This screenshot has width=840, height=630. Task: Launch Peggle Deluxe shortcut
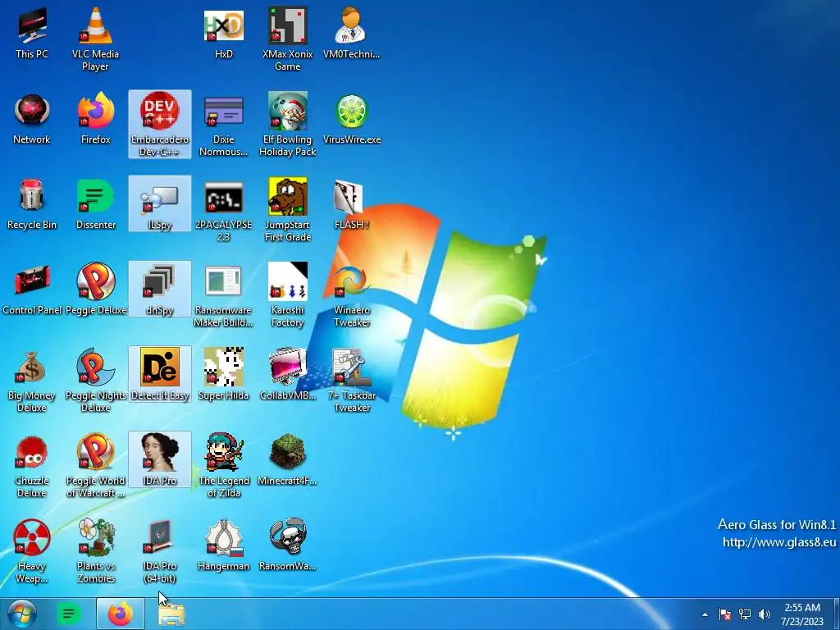[x=95, y=290]
